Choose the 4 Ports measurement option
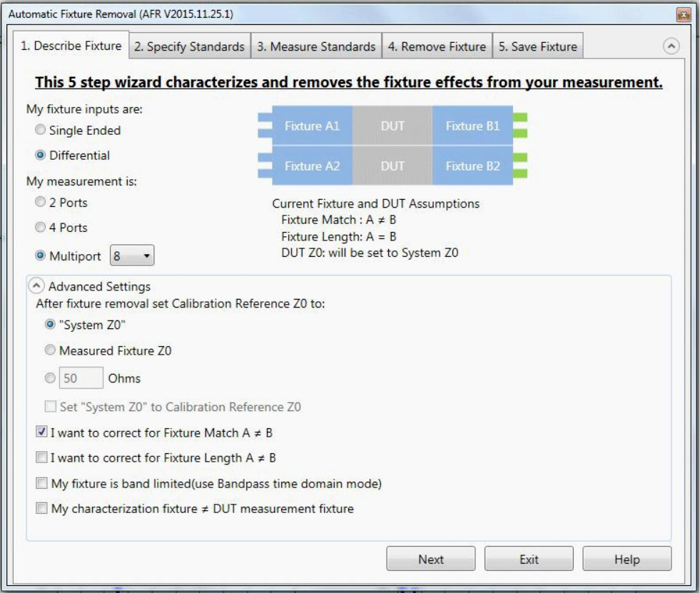The image size is (700, 593). click(x=40, y=228)
